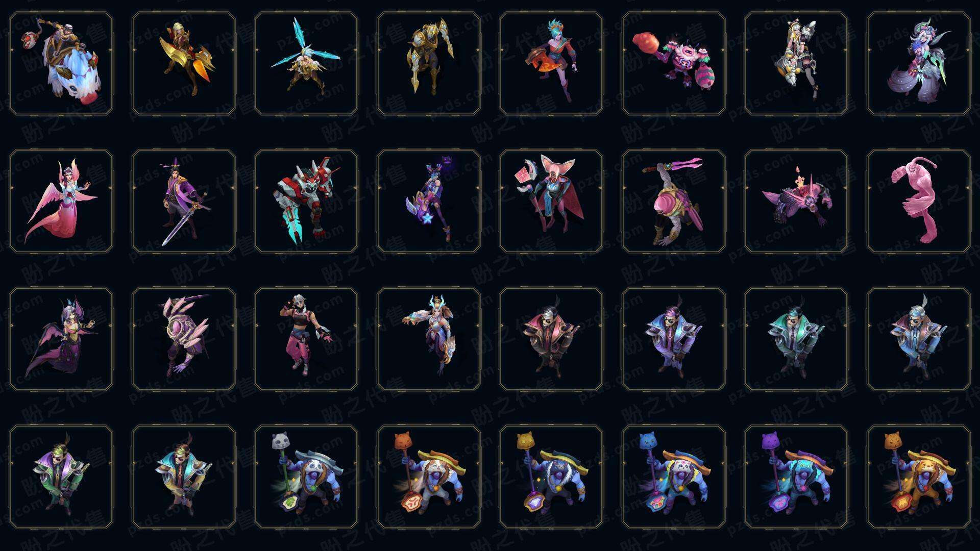Open the purple swordsman with large sword
The image size is (980, 551).
184,201
